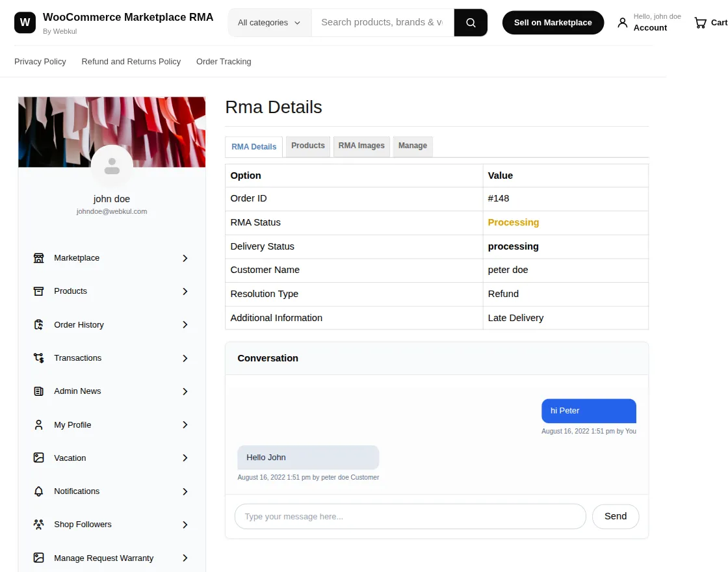The height and width of the screenshot is (572, 728).
Task: Focus the product search input field
Action: 383,22
